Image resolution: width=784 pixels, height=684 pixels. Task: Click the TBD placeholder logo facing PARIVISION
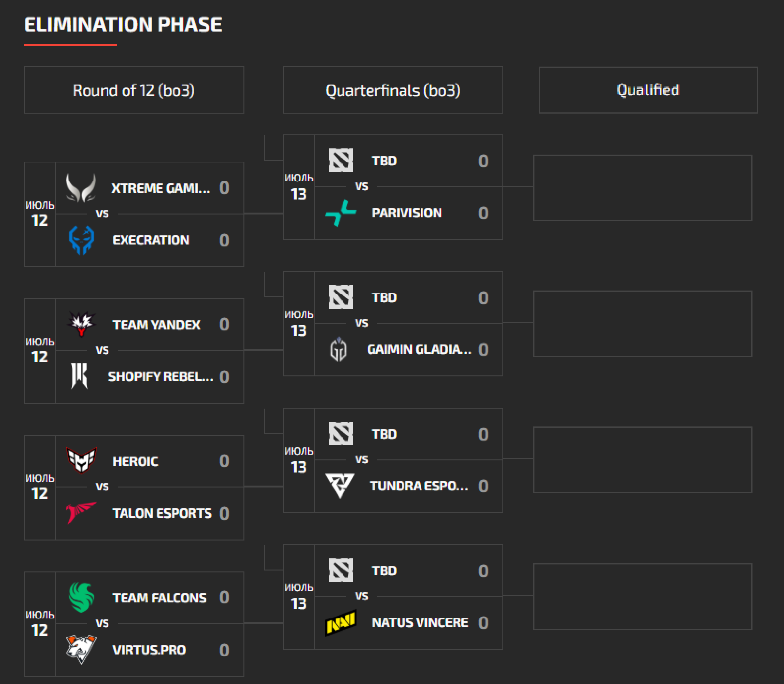tap(341, 160)
